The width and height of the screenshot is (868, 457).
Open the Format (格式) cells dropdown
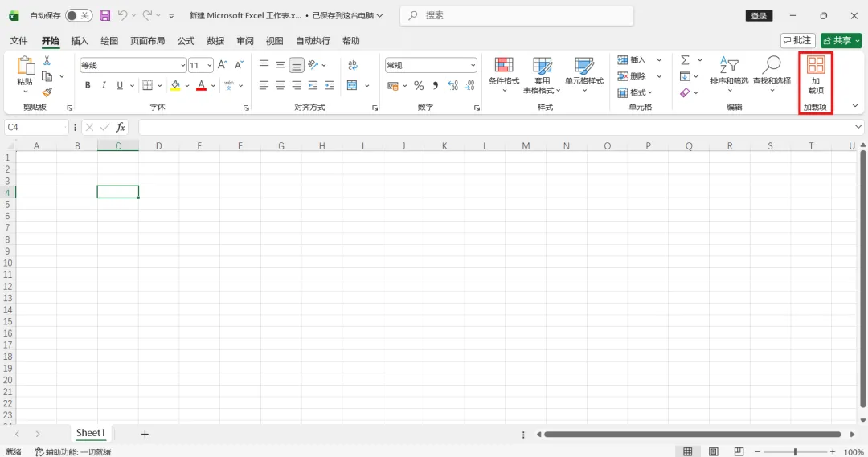[x=636, y=92]
